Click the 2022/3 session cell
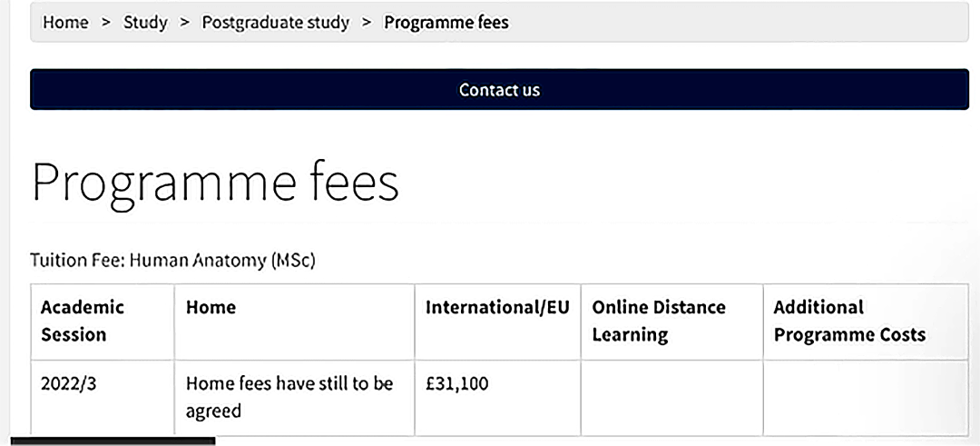This screenshot has height=446, width=980. [x=103, y=398]
